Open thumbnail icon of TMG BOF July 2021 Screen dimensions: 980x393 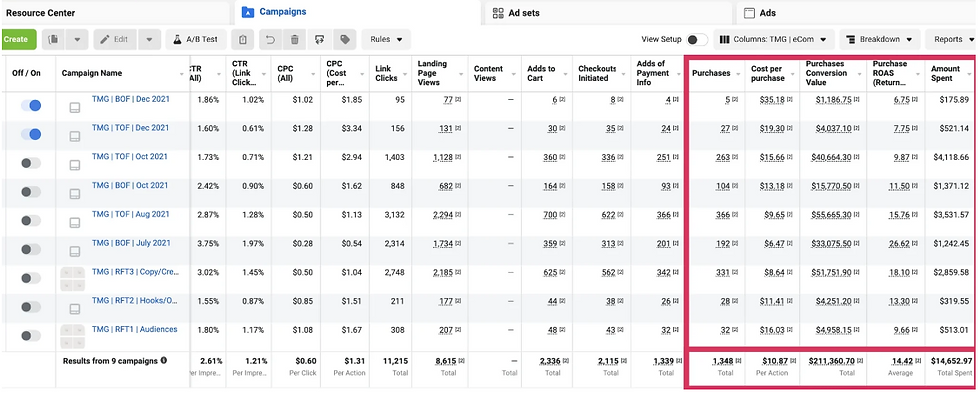pyautogui.click(x=74, y=252)
